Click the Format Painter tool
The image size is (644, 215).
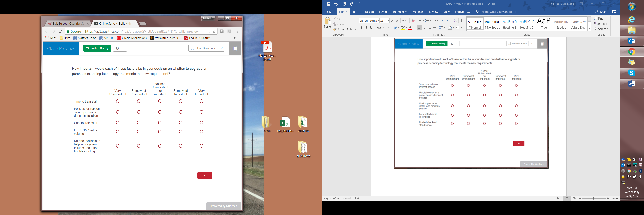pos(344,30)
